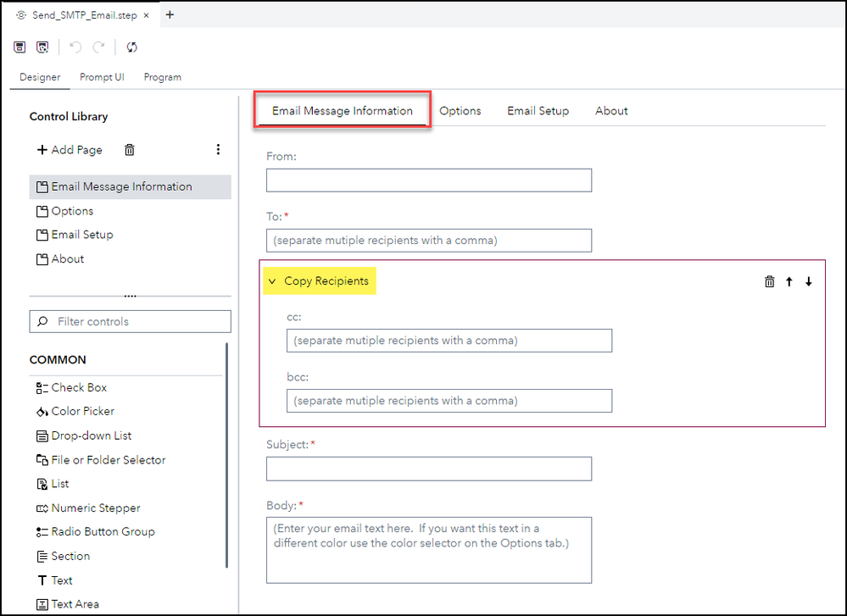Select the Radio Button Group control
The width and height of the screenshot is (847, 616).
(96, 532)
